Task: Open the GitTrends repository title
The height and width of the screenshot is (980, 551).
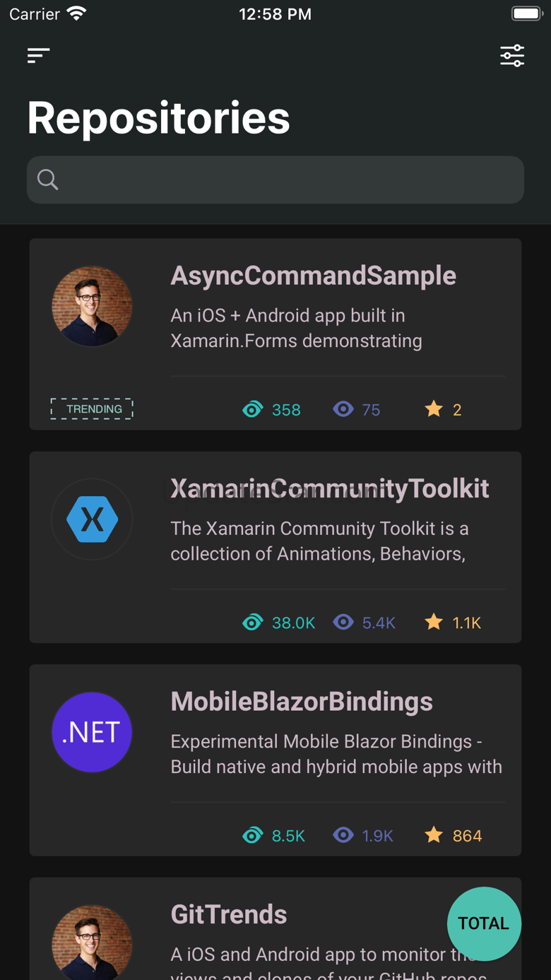Action: (x=229, y=914)
